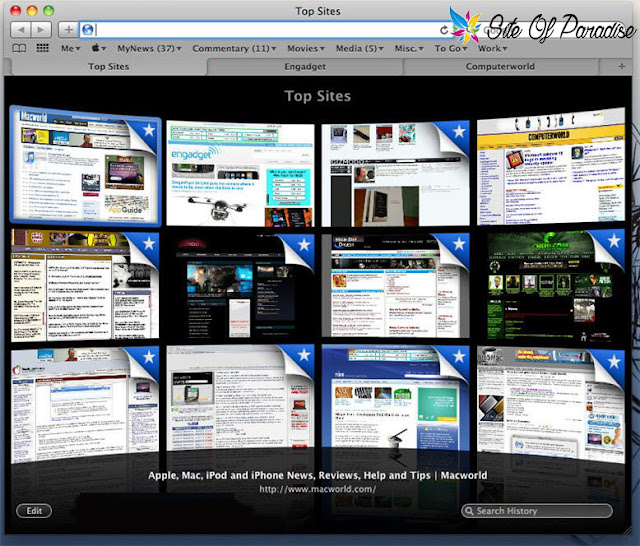Expand the MyNews (37) bookmarks menu
The height and width of the screenshot is (546, 640).
click(x=149, y=49)
